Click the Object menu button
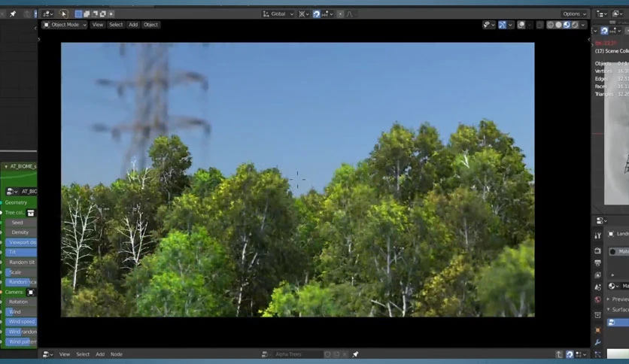The height and width of the screenshot is (364, 629). point(150,25)
